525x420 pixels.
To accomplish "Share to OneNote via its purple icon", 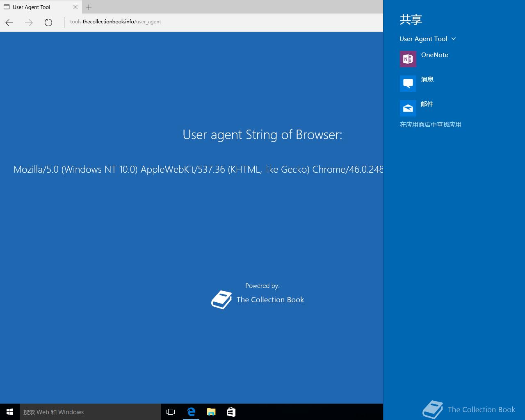I will 408,59.
